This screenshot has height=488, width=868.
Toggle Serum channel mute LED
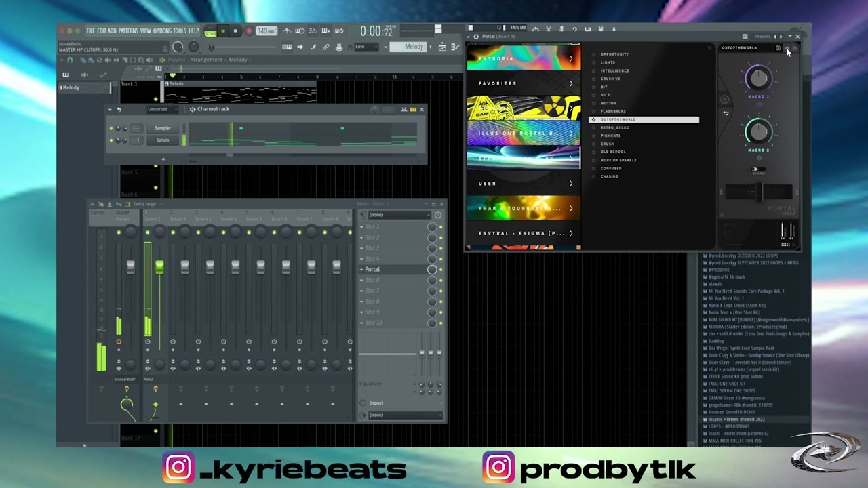[x=111, y=140]
